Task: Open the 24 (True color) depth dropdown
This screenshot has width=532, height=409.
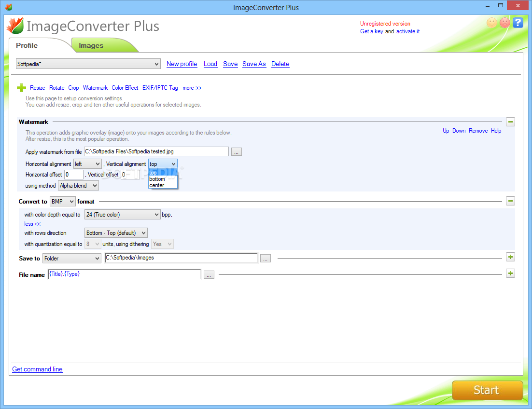Action: [x=122, y=215]
